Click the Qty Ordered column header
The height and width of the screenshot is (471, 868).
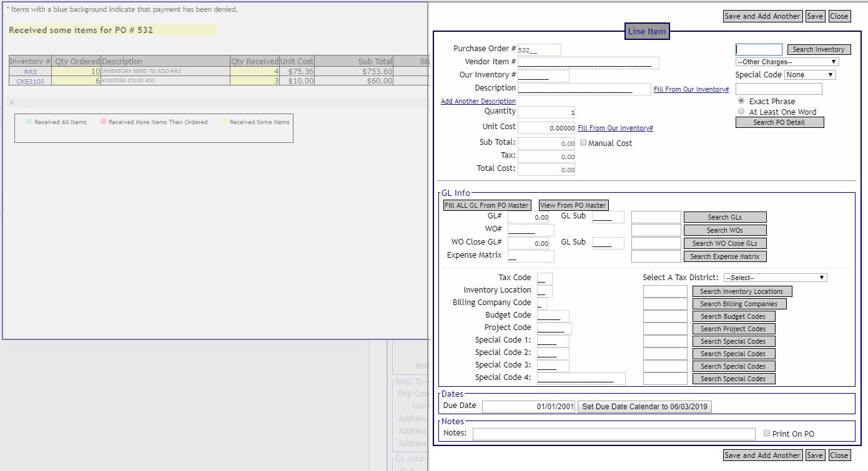[77, 61]
